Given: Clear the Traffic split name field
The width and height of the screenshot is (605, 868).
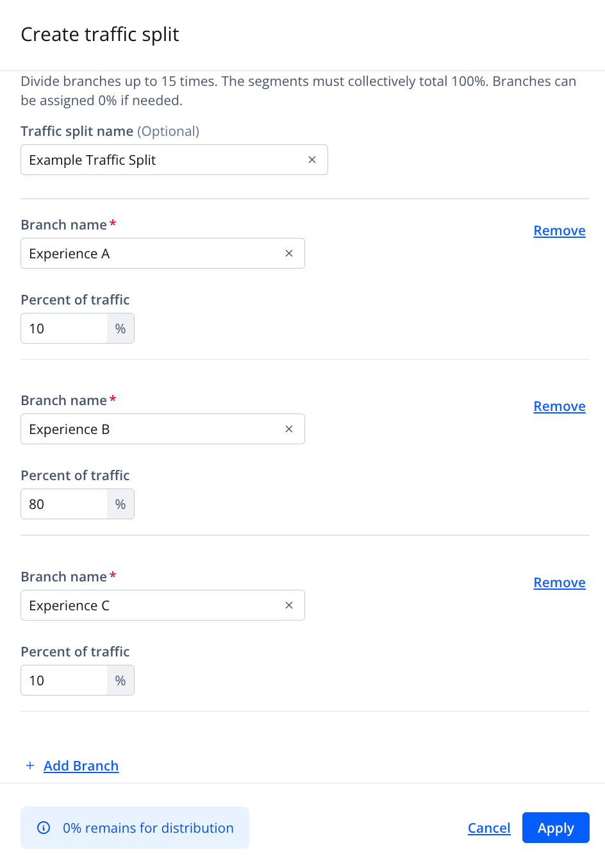Looking at the screenshot, I should coord(312,160).
